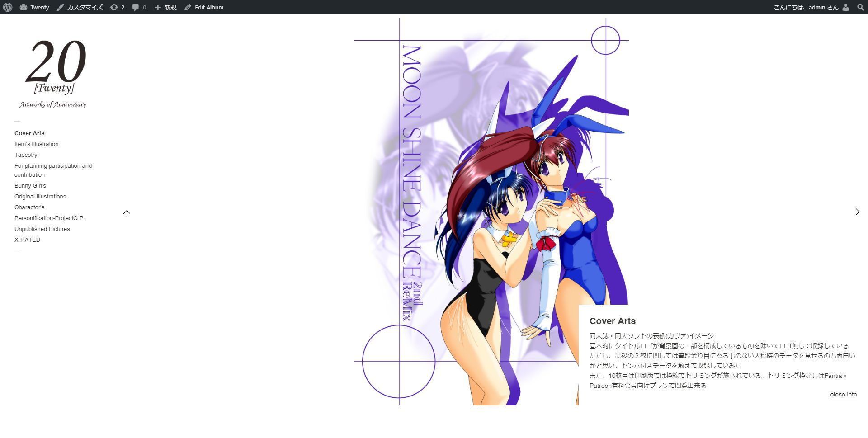Go to next image with right chevron

pos(857,212)
